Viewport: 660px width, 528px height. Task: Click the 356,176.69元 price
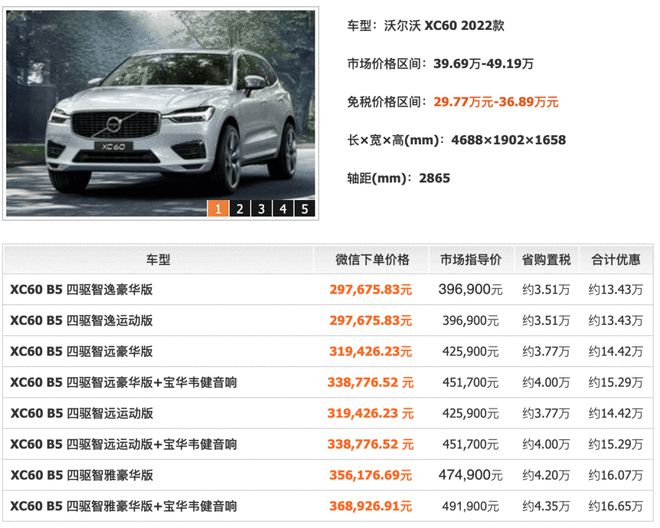click(370, 475)
